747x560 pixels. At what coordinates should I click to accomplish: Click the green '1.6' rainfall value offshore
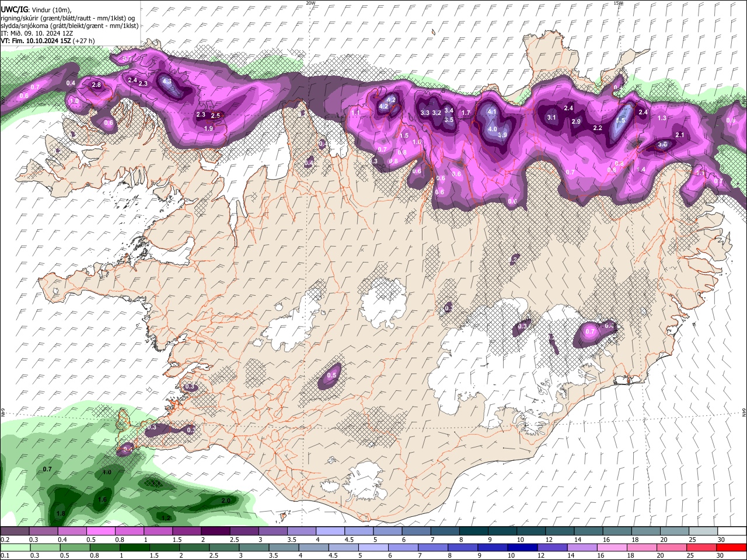point(103,499)
